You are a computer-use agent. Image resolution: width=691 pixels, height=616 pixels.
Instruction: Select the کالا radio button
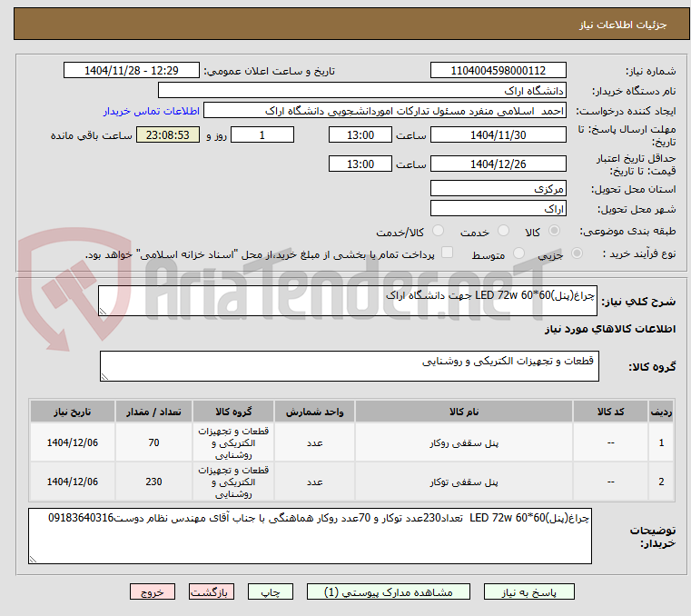tap(555, 231)
